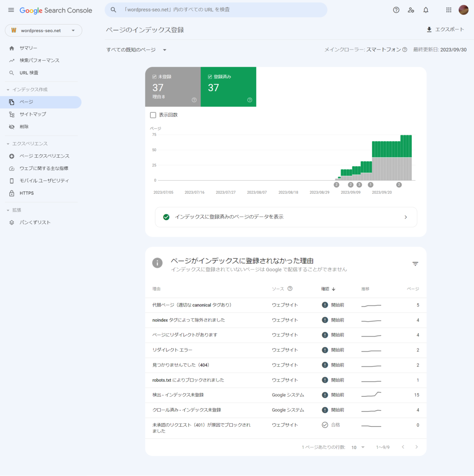Open ページにリダイレクトがあります row

point(286,335)
